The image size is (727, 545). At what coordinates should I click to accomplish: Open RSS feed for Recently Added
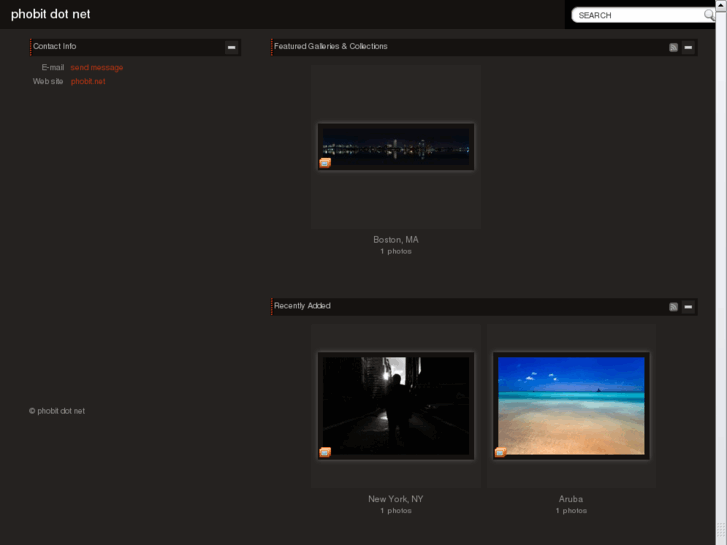click(x=673, y=307)
